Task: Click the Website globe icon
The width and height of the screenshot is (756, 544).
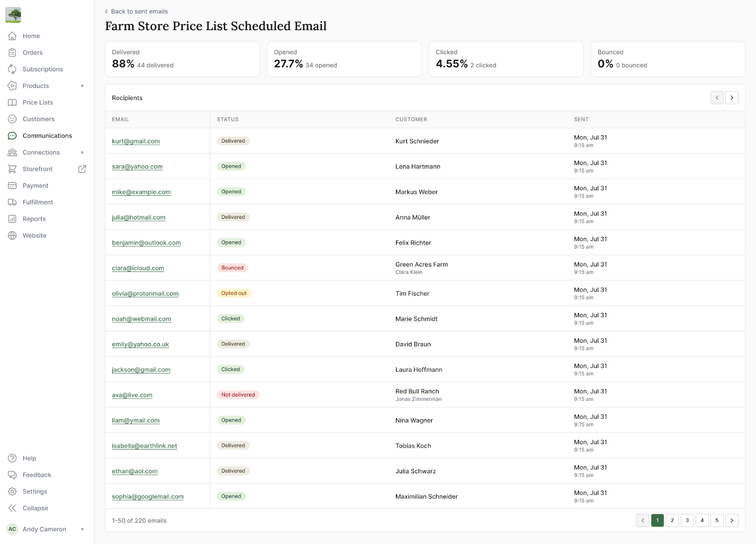Action: pos(12,235)
